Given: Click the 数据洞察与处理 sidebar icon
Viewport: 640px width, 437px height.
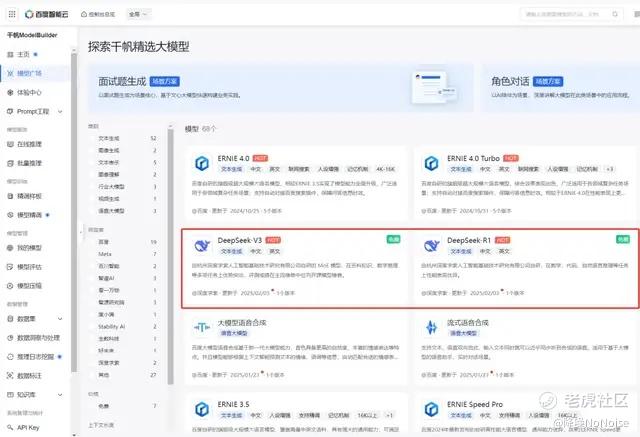Looking at the screenshot, I should (x=10, y=338).
